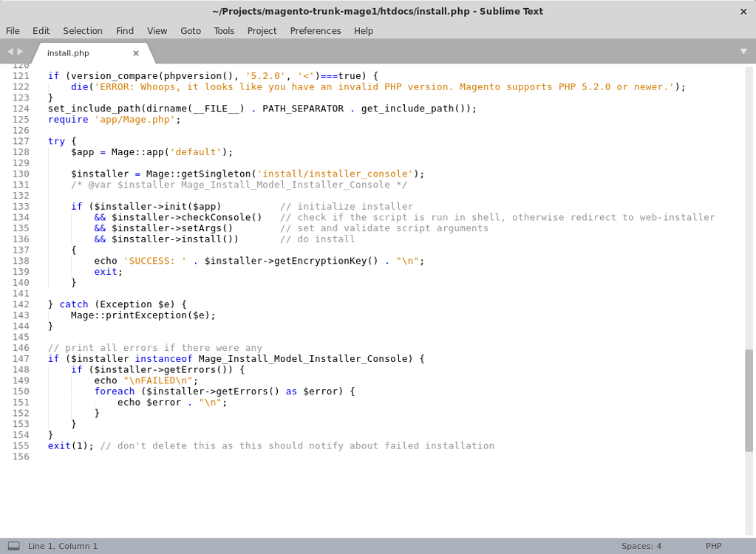Toggle the side panel switcher icon
The height and width of the screenshot is (554, 756).
[13, 546]
